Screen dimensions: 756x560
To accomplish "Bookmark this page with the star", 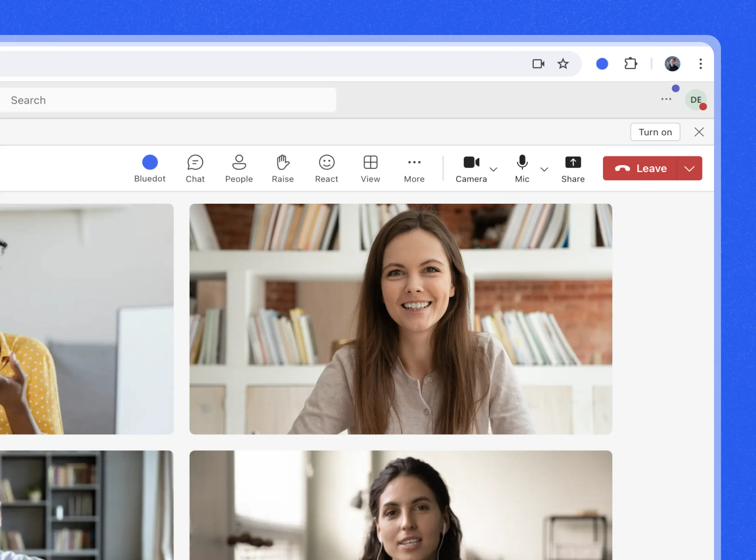I will 563,64.
